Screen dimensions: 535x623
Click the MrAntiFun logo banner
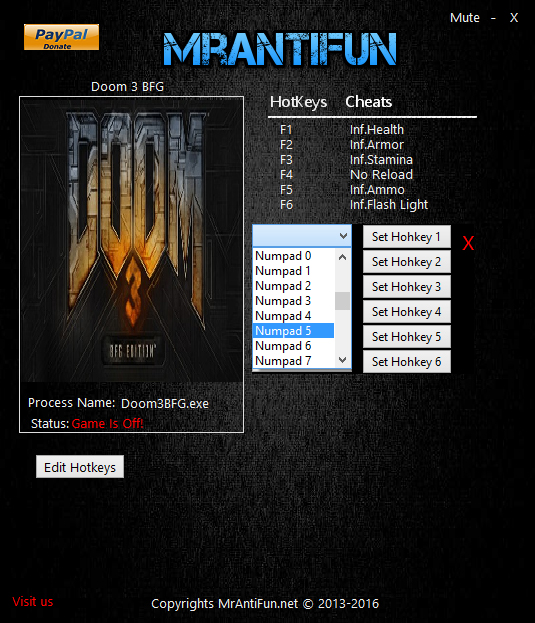pyautogui.click(x=280, y=49)
